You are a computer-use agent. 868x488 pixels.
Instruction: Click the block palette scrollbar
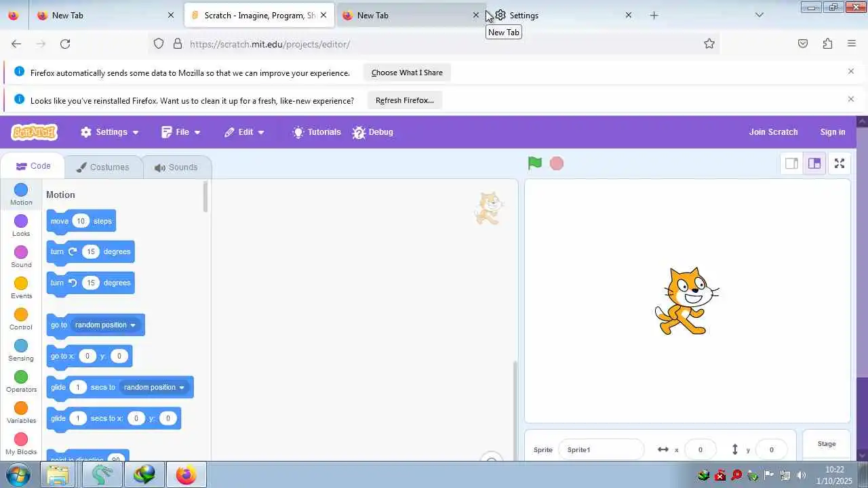coord(206,197)
